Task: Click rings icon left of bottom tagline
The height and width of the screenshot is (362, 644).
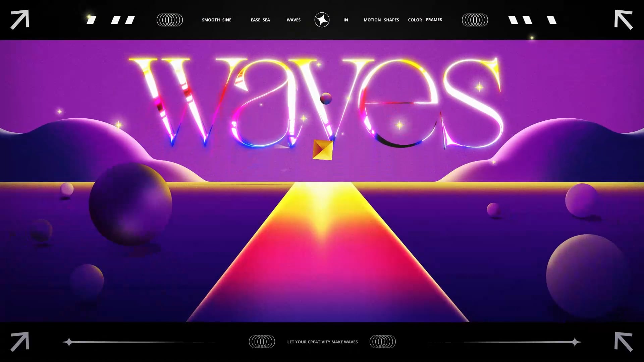Action: click(x=262, y=342)
